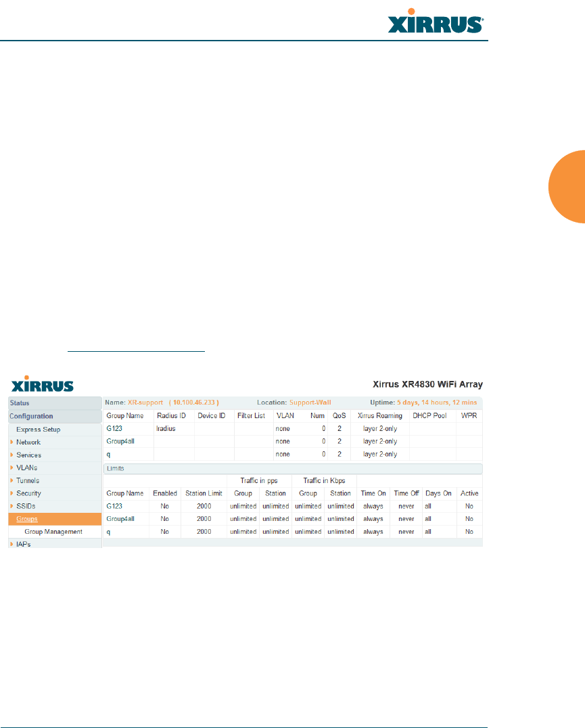
Task: Select Group4all in the top table
Action: pos(120,441)
